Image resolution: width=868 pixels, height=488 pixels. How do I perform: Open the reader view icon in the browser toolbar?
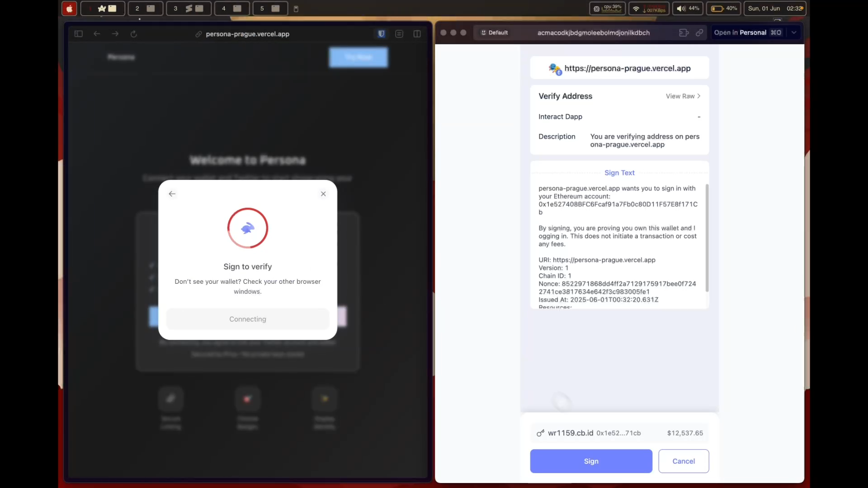click(x=399, y=34)
